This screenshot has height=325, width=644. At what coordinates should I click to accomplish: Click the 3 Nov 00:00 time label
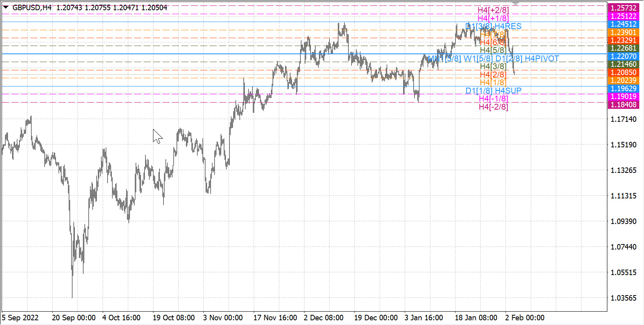pos(223,318)
